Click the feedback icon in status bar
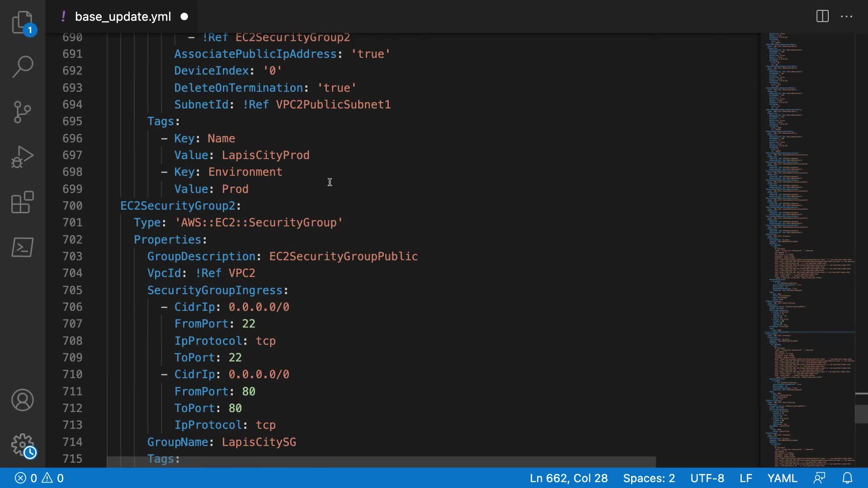The height and width of the screenshot is (488, 868). click(x=819, y=478)
